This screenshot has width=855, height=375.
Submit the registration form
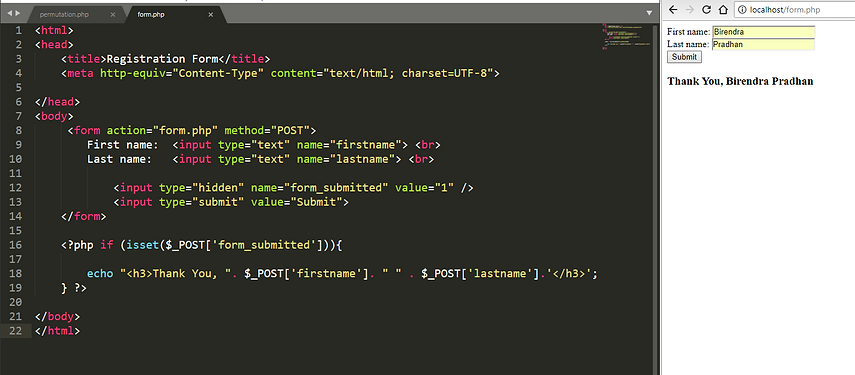click(684, 57)
